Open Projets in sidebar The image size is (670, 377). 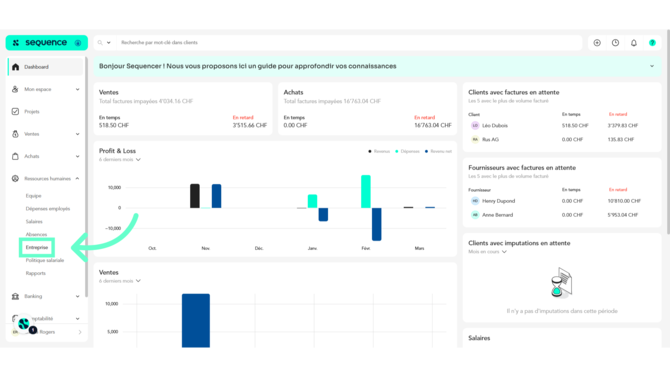click(32, 112)
